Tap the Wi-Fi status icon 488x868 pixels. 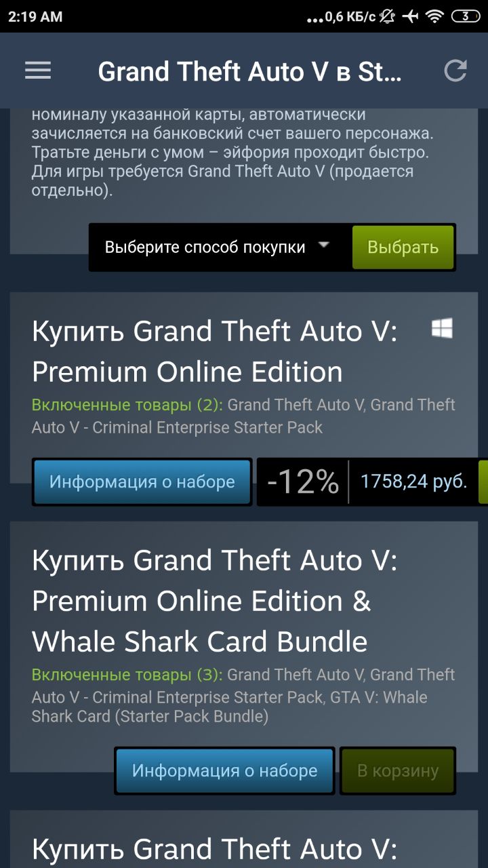tap(434, 16)
